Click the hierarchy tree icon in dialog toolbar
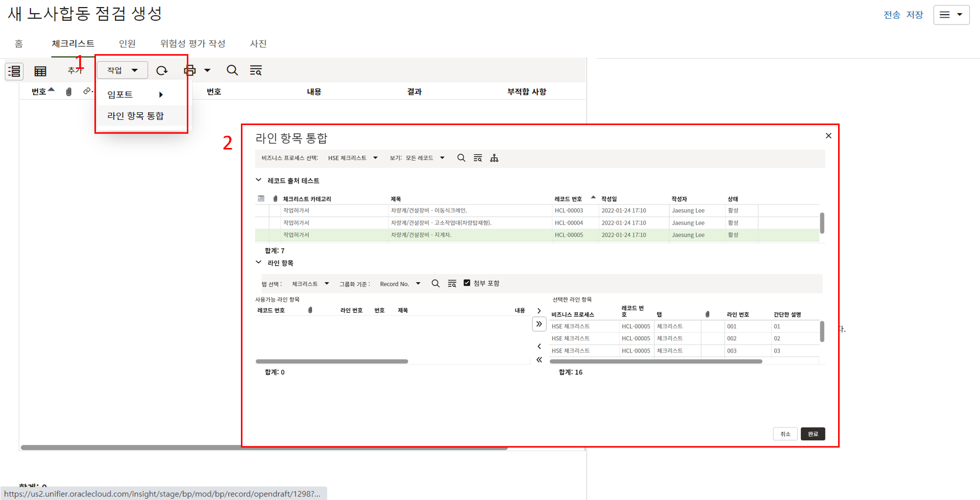 tap(494, 158)
